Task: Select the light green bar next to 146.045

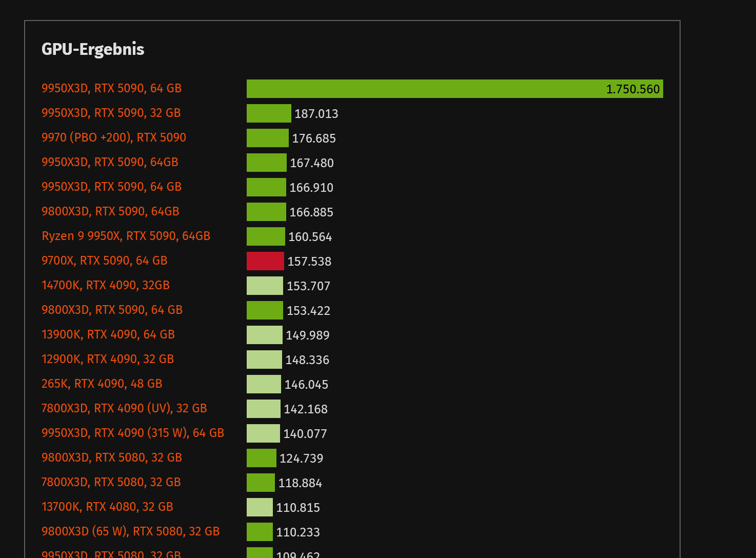Action: [264, 384]
